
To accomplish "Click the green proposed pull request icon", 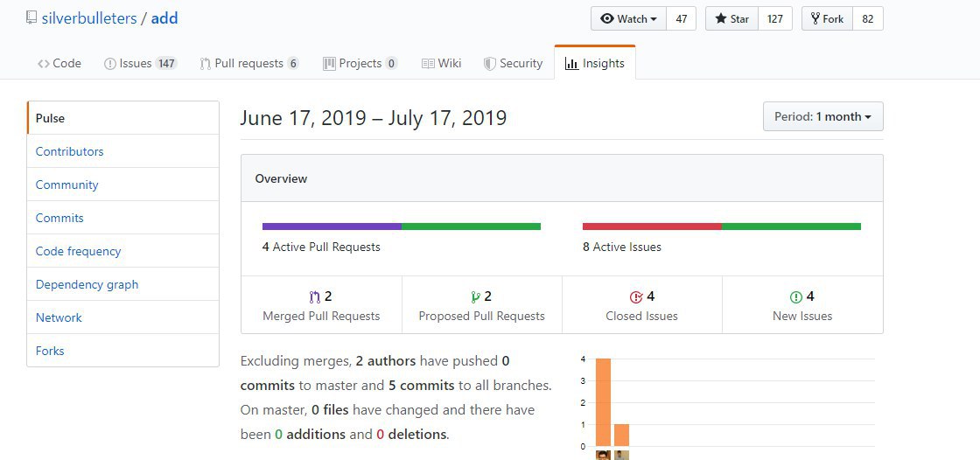I will 476,296.
